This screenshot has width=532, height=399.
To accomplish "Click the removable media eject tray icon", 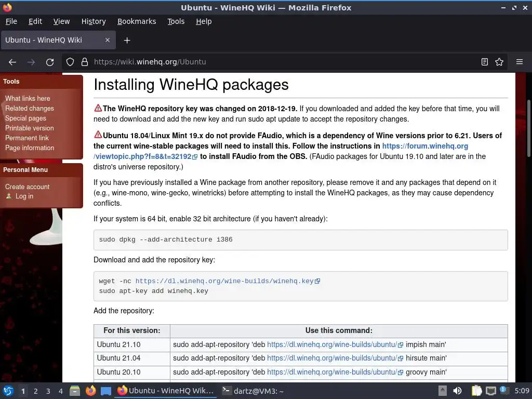I will coord(443,391).
